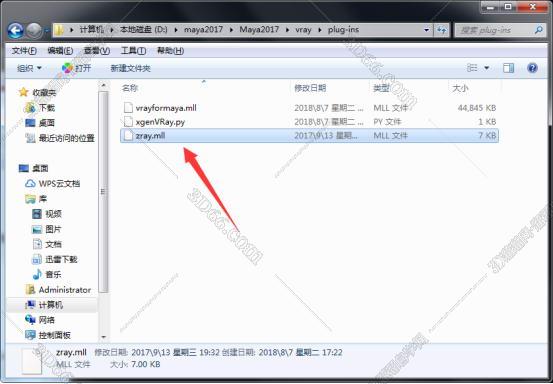Sort by the 类型 column header
Image resolution: width=553 pixels, height=384 pixels.
pos(382,88)
